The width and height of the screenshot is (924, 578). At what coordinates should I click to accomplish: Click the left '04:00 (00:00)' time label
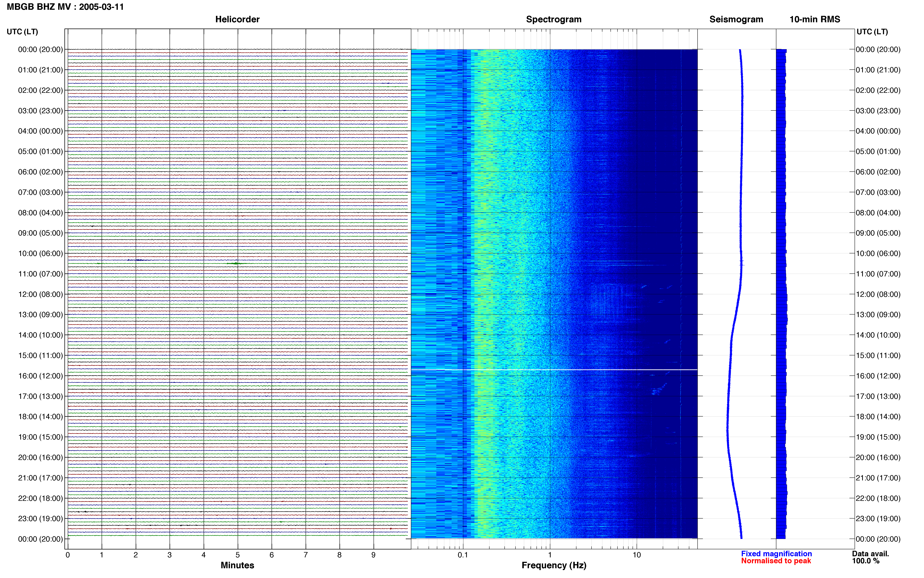pyautogui.click(x=41, y=131)
